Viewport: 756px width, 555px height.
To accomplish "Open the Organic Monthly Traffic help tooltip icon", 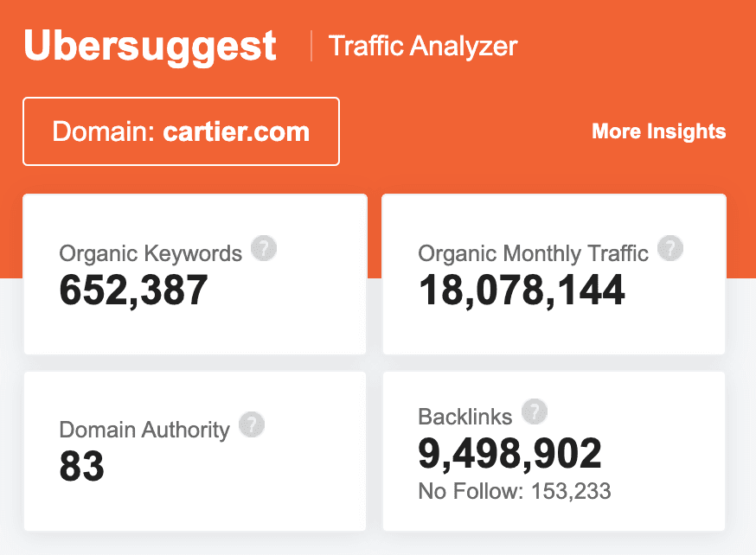I will tap(670, 250).
